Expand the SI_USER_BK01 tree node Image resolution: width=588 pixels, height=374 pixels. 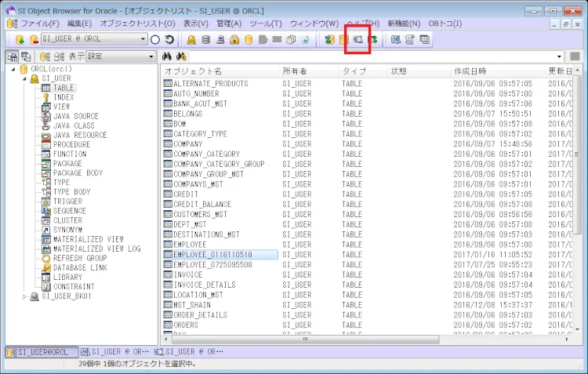click(24, 296)
